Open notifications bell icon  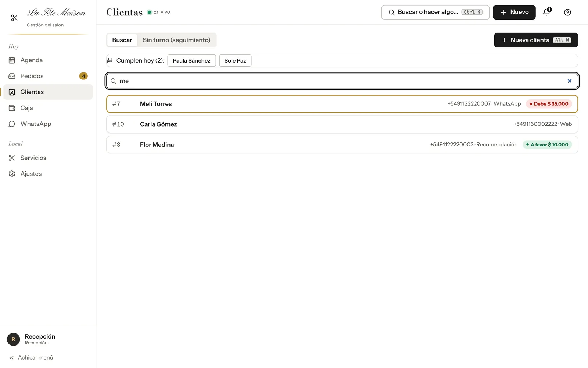coord(547,12)
